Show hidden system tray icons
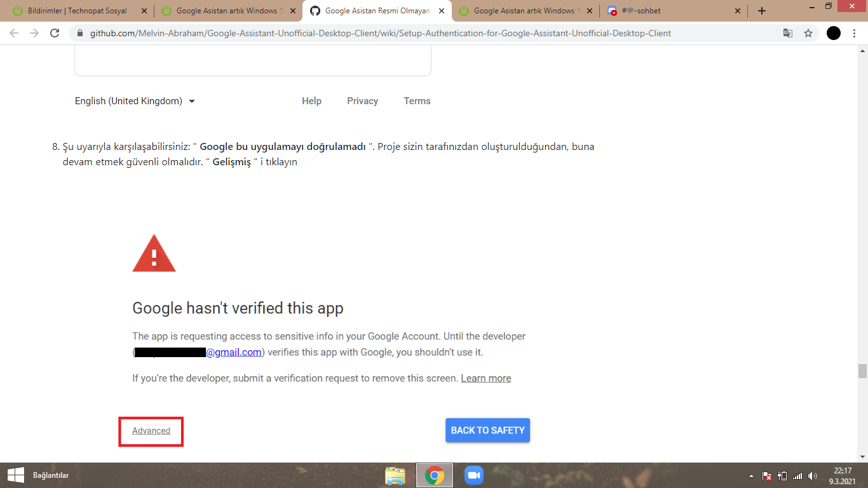868x488 pixels. [751, 476]
